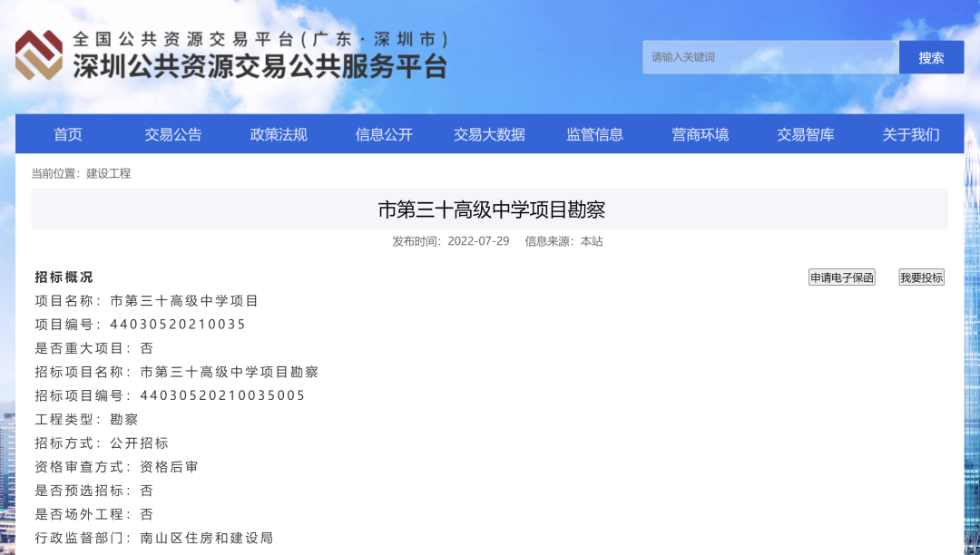Open the 信息公开 menu item
Screen dimensions: 980x555
[383, 133]
